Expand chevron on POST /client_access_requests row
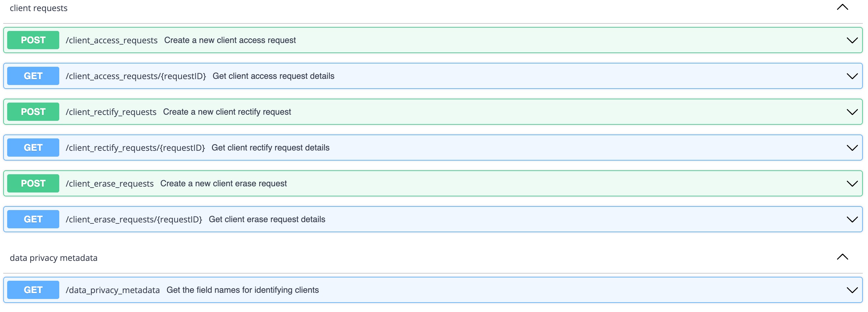The image size is (868, 312). [852, 40]
